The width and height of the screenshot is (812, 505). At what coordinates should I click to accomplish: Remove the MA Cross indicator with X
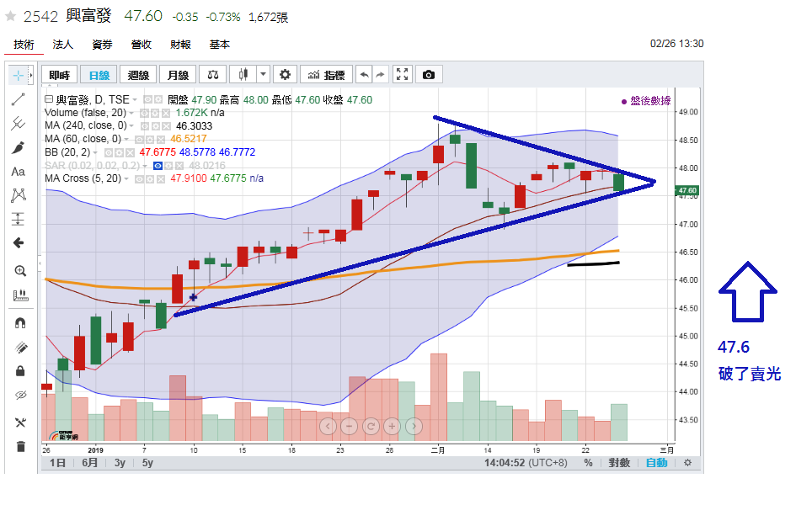pyautogui.click(x=161, y=179)
